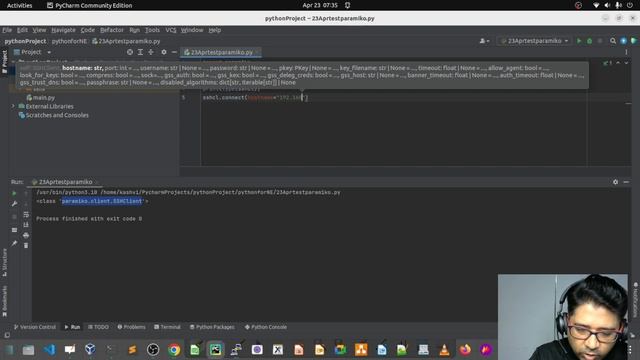Open the VCS menu
The image size is (640, 360).
pos(171,30)
